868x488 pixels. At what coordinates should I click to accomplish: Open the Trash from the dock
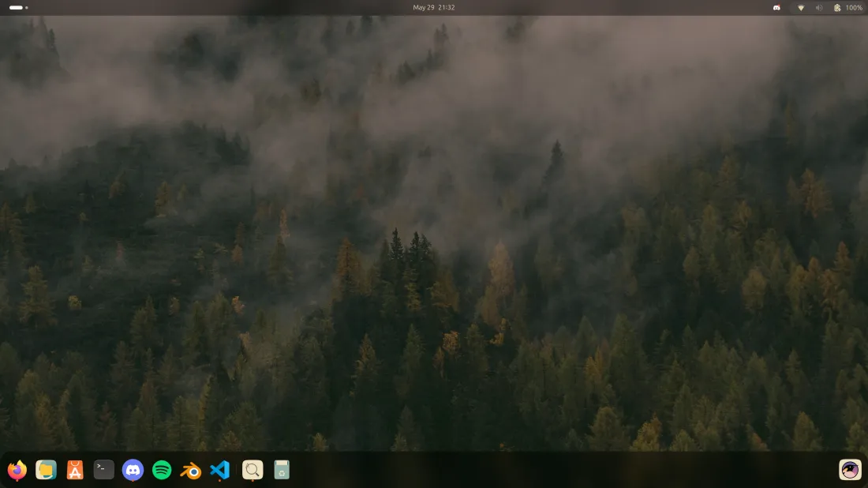282,471
